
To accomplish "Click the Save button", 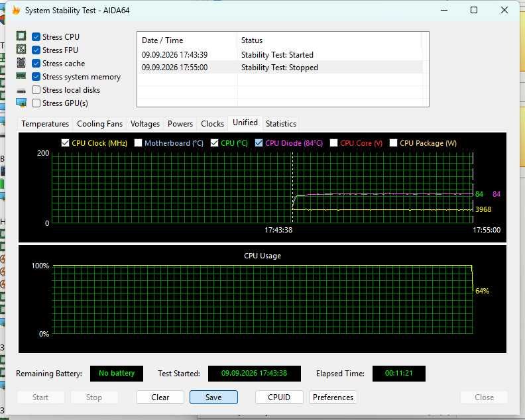I will (213, 397).
